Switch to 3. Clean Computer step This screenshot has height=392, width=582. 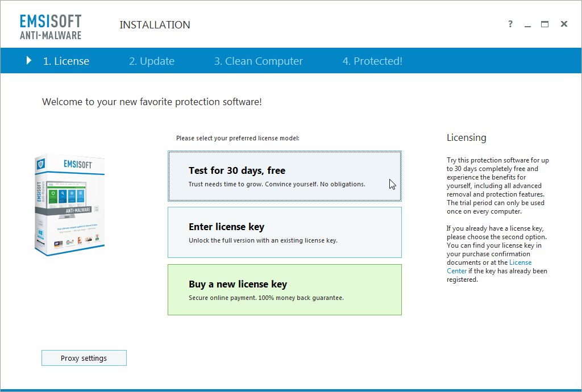point(258,61)
